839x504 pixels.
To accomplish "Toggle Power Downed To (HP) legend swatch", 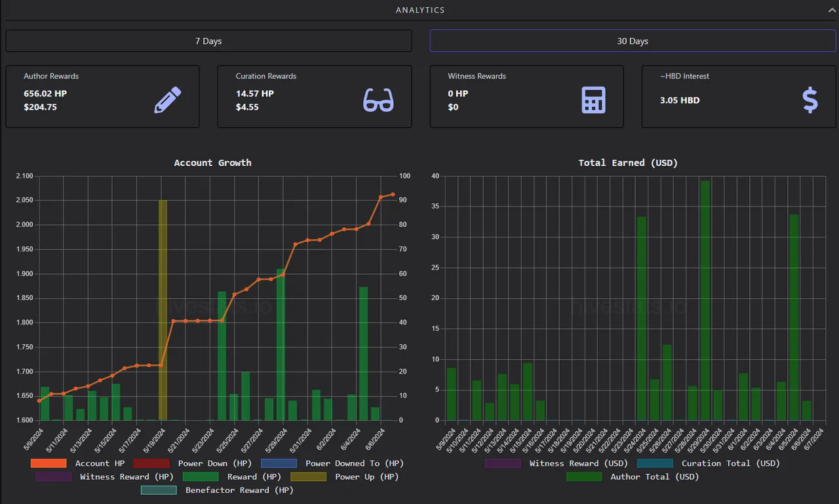I will point(279,463).
